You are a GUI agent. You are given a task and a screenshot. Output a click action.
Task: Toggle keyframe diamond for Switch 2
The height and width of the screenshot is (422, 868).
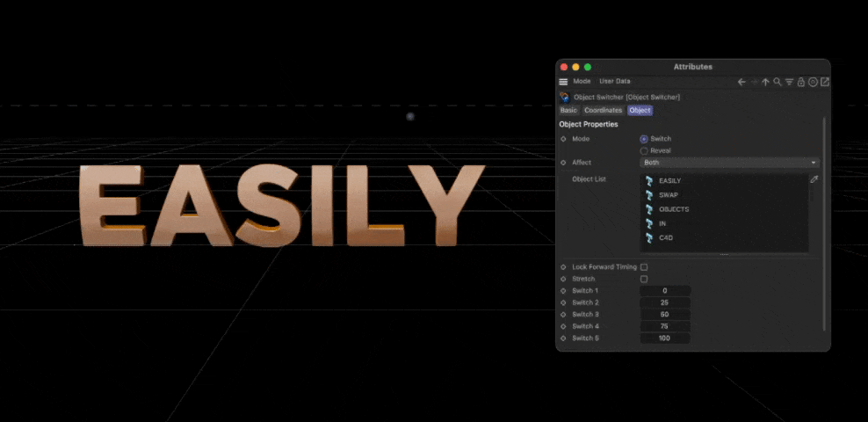563,303
